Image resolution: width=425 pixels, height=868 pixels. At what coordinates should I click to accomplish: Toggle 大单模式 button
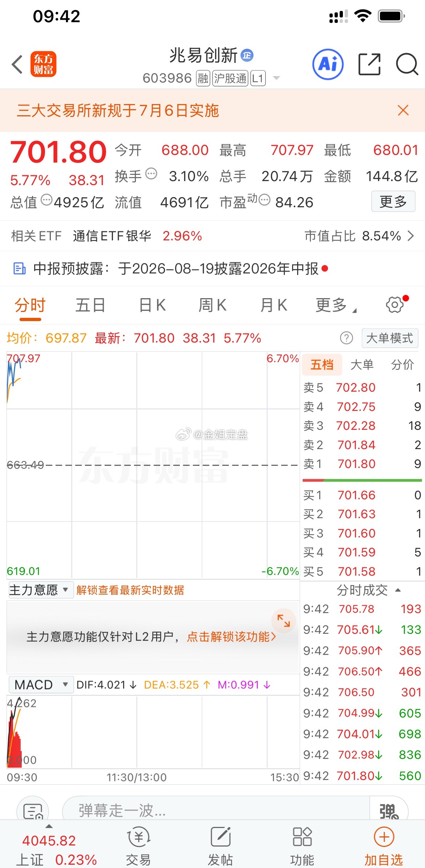(x=390, y=338)
